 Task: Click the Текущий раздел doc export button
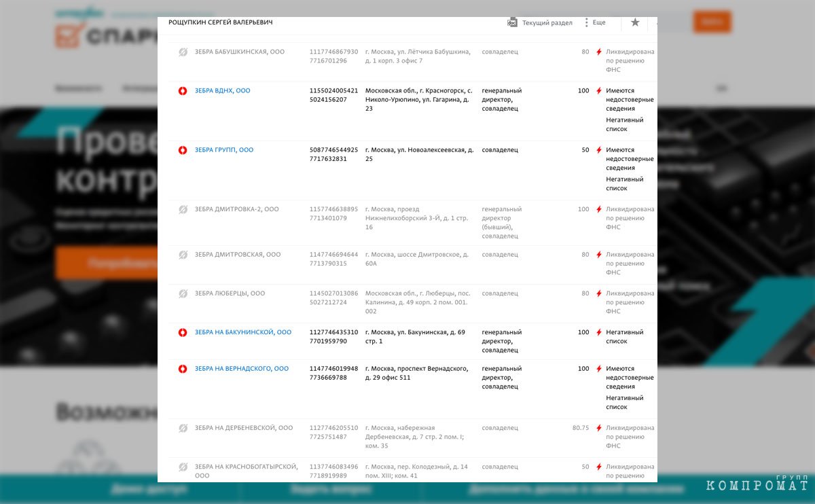[540, 22]
